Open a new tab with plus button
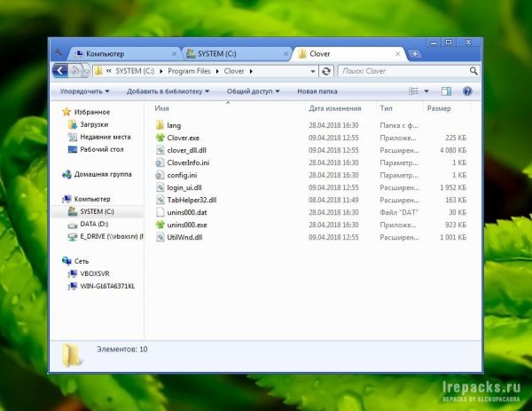 415,53
